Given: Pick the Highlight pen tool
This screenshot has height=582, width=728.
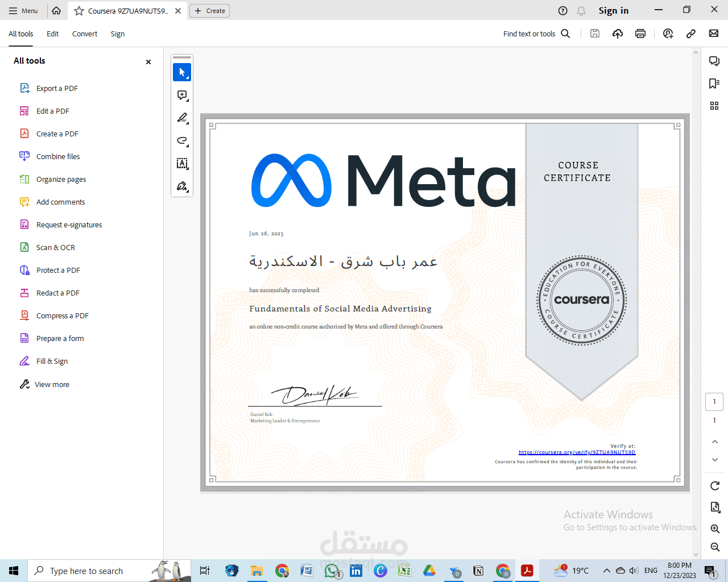Looking at the screenshot, I should click(182, 118).
